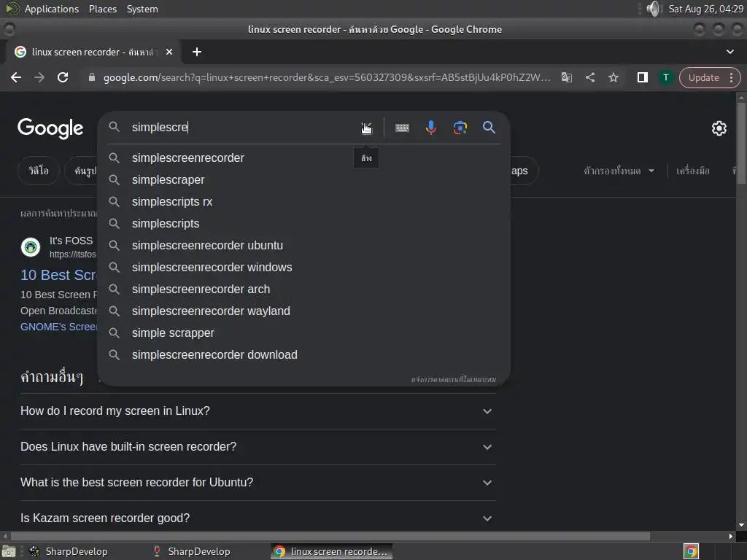Open the System menu

pyautogui.click(x=142, y=9)
